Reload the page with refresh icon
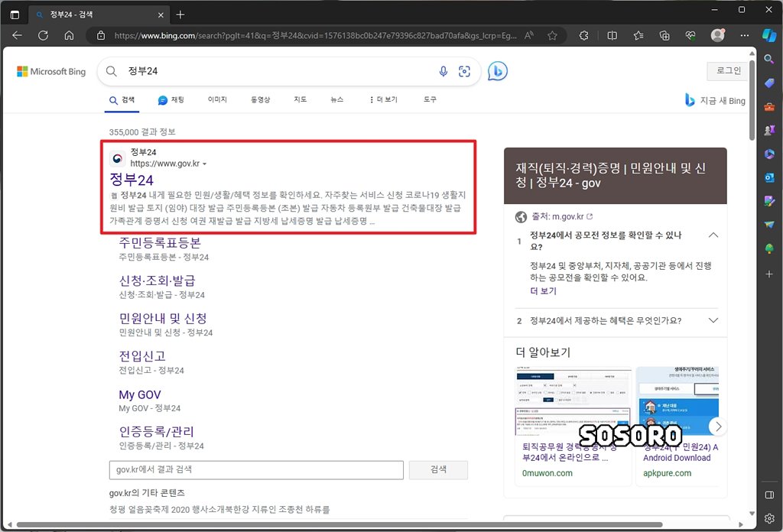Image resolution: width=783 pixels, height=532 pixels. (43, 35)
